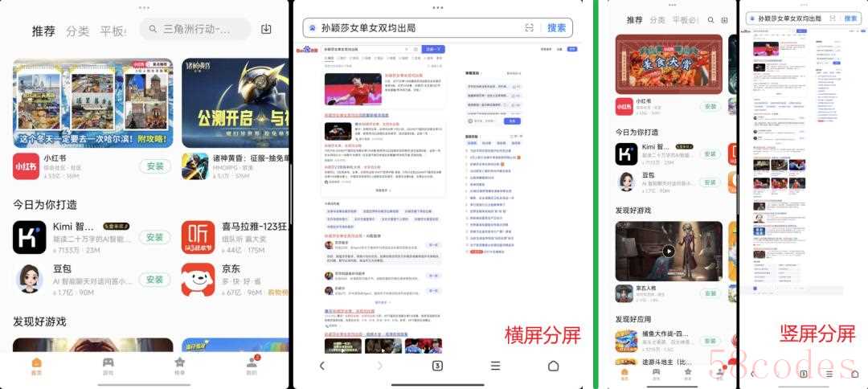This screenshot has width=868, height=389.
Task: Tap 发现好游戏 heading in landscape store
Action: point(39,321)
